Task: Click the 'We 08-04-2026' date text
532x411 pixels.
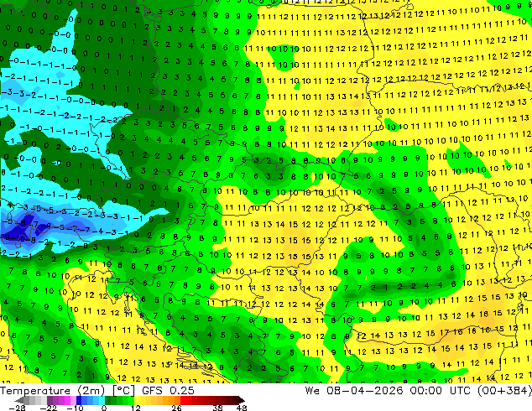Action: pyautogui.click(x=354, y=391)
